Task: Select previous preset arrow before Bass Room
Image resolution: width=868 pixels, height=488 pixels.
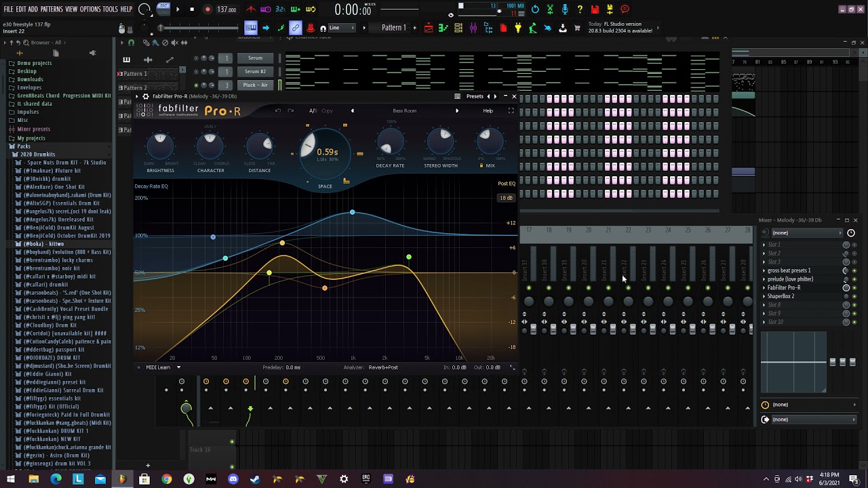Action: click(352, 110)
